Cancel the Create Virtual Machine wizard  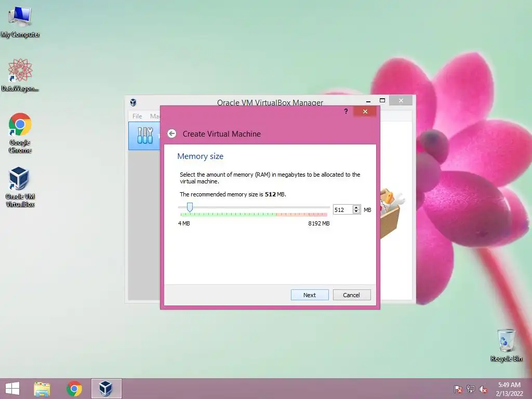click(x=352, y=295)
